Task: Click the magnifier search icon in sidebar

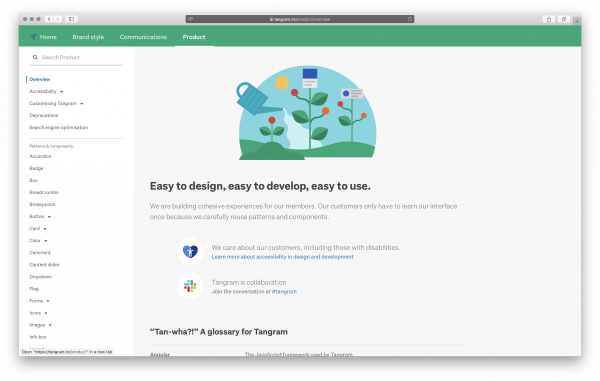Action: click(35, 57)
